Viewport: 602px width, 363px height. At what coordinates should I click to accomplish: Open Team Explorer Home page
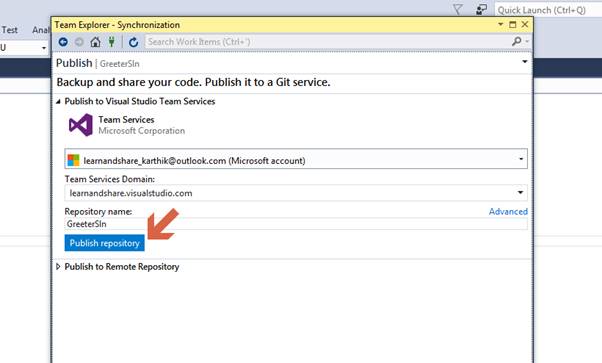point(95,42)
